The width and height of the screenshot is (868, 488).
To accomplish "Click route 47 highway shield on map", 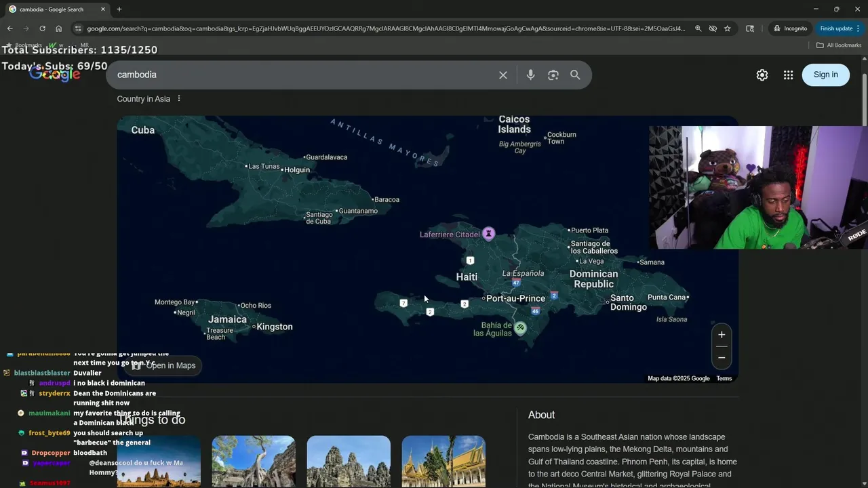I will tap(516, 283).
